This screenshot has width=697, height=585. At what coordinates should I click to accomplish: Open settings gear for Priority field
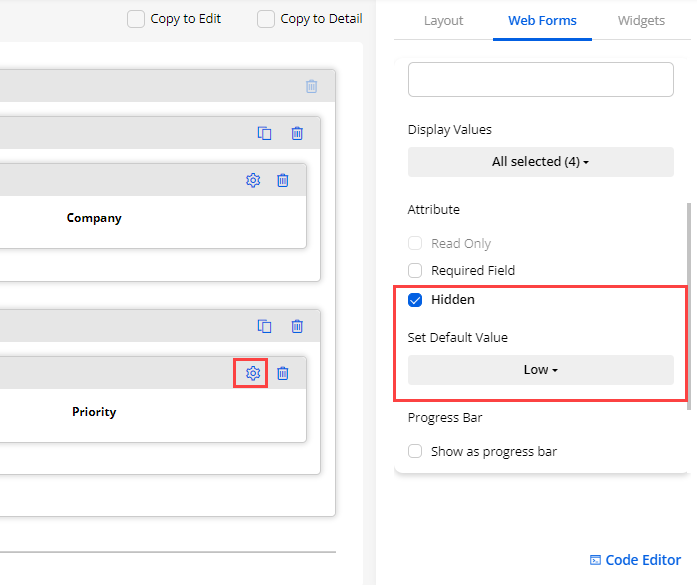pos(253,373)
